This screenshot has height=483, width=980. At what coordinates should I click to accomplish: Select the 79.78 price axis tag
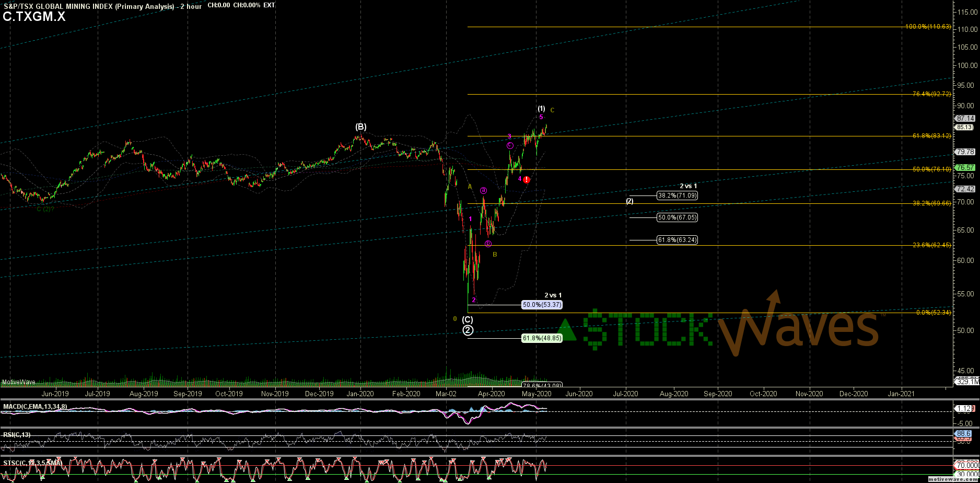point(965,152)
